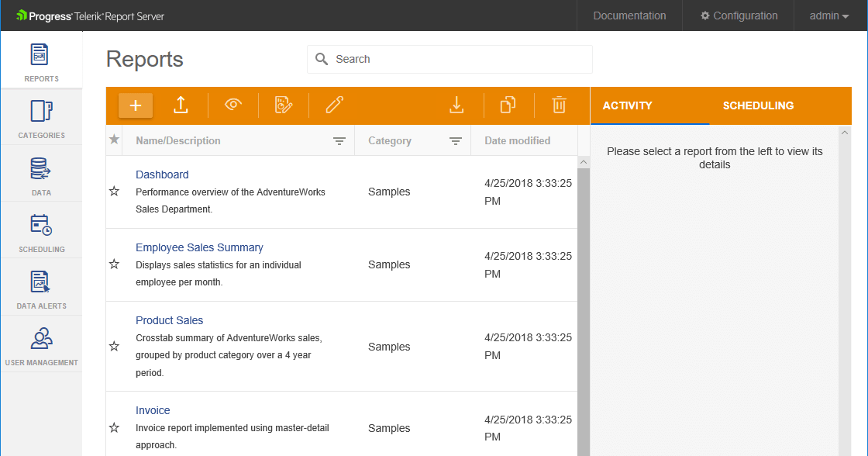The width and height of the screenshot is (868, 456).
Task: Star the Dashboard report as favorite
Action: click(114, 192)
